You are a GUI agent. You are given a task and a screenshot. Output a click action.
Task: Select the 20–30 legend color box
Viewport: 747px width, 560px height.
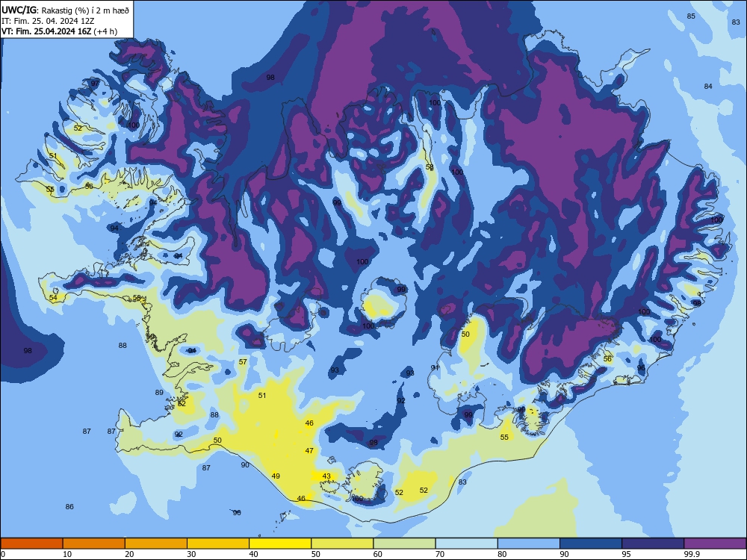tap(156, 544)
